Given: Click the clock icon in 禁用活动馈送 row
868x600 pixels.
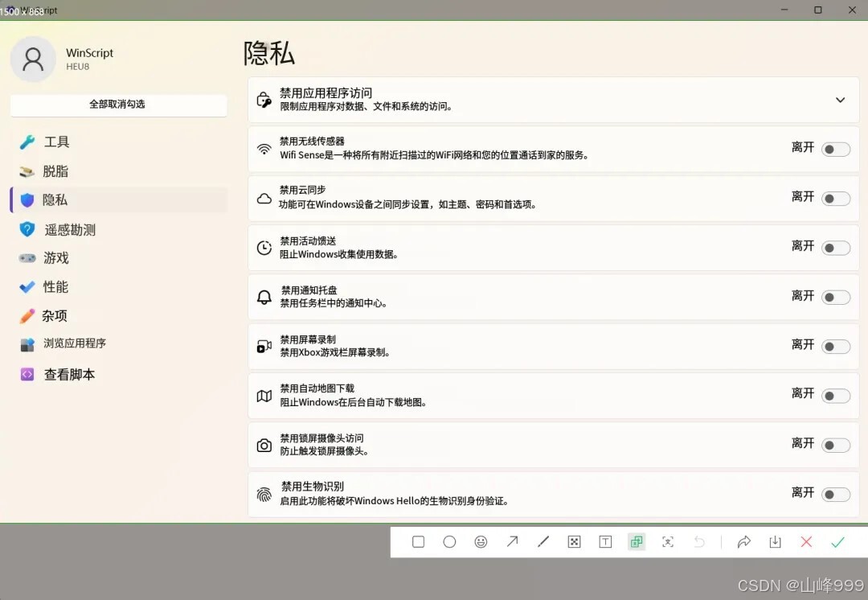Looking at the screenshot, I should (x=264, y=248).
